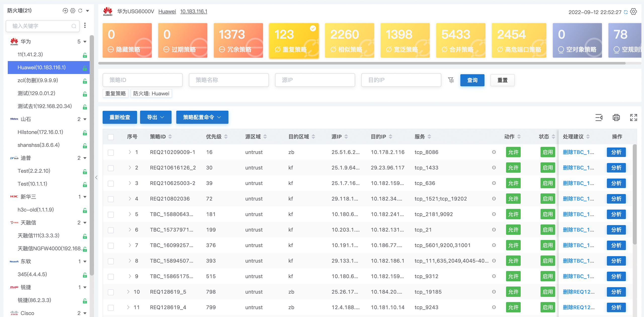Click 分析 for row REQ210209009-1
This screenshot has width=644, height=317.
616,152
